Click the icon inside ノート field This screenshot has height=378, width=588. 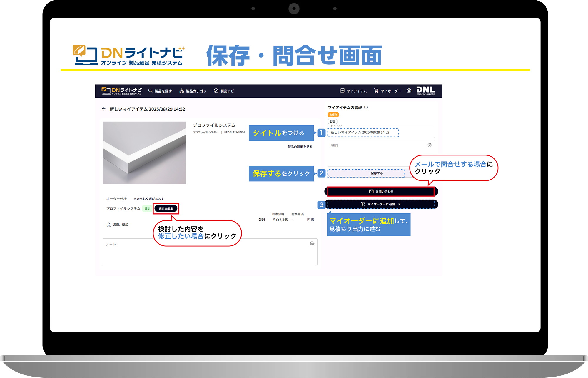point(312,244)
